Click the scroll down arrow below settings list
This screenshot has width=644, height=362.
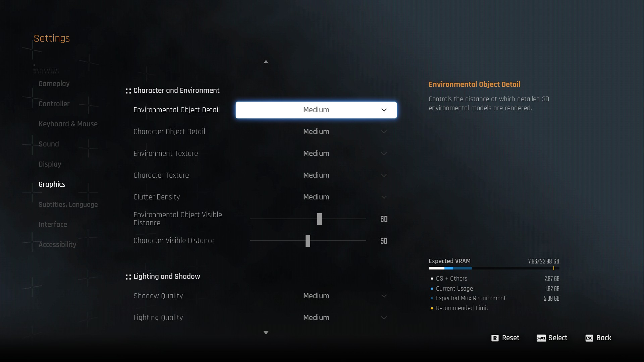[266, 333]
